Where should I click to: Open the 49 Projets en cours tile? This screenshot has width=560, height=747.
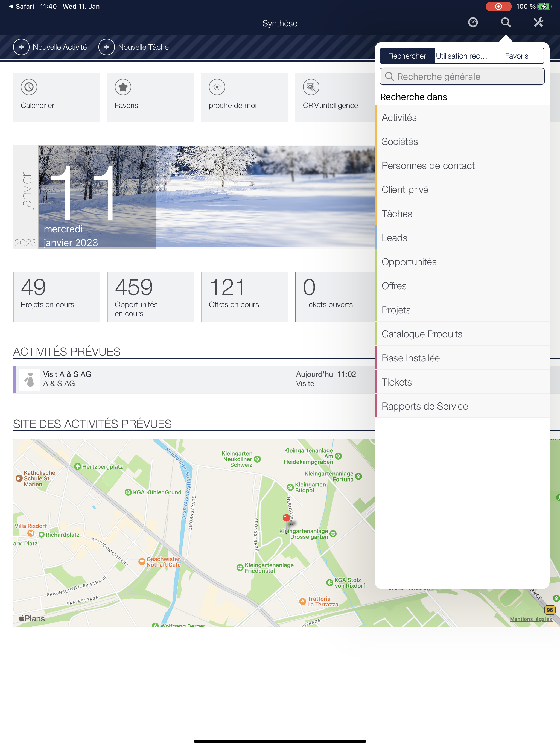(56, 297)
